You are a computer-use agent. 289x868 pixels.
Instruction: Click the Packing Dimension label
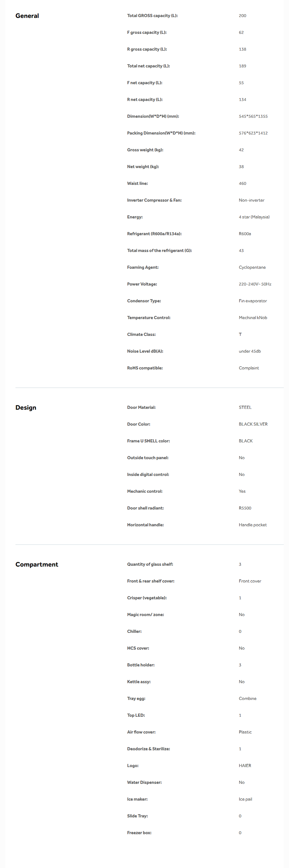pyautogui.click(x=161, y=133)
